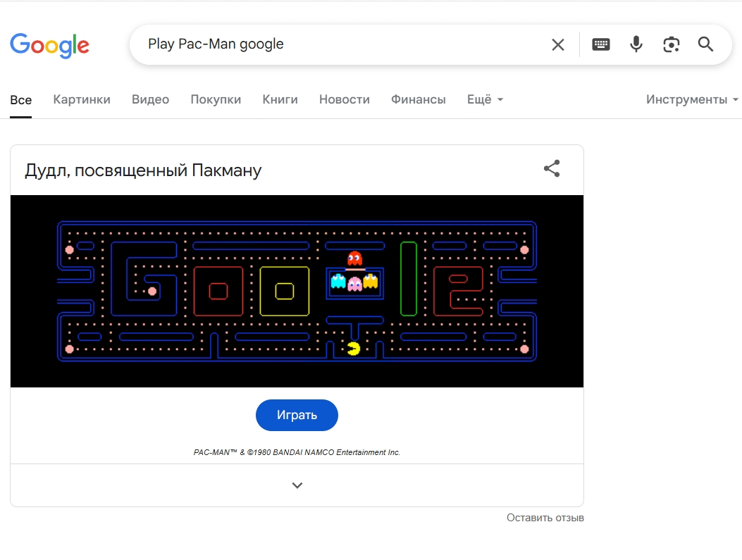Screen dimensions: 742x560
Task: Share the Pac-Man doodle via share icon
Action: (x=552, y=168)
